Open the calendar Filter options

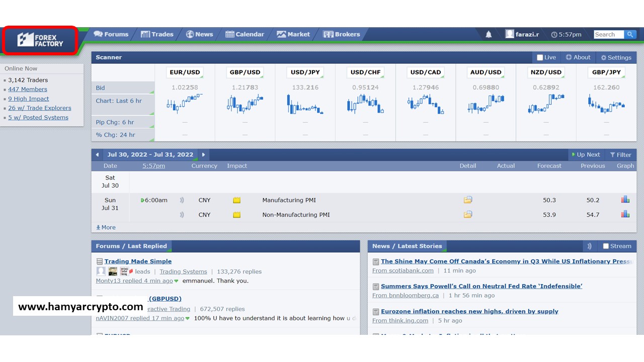[620, 155]
